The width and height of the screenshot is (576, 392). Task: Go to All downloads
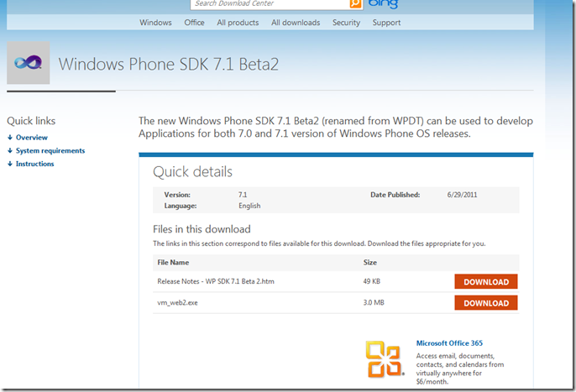296,23
